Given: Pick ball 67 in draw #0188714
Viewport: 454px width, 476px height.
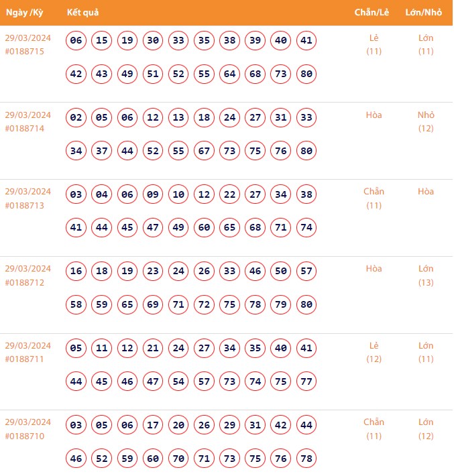Looking at the screenshot, I should tap(204, 151).
